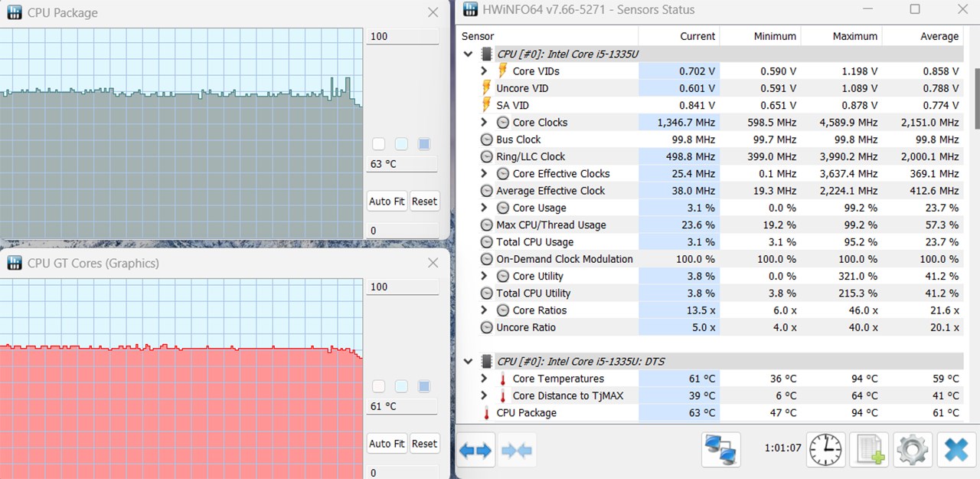
Task: Click icon beside On-Demand Clock Modulation
Action: pos(486,259)
